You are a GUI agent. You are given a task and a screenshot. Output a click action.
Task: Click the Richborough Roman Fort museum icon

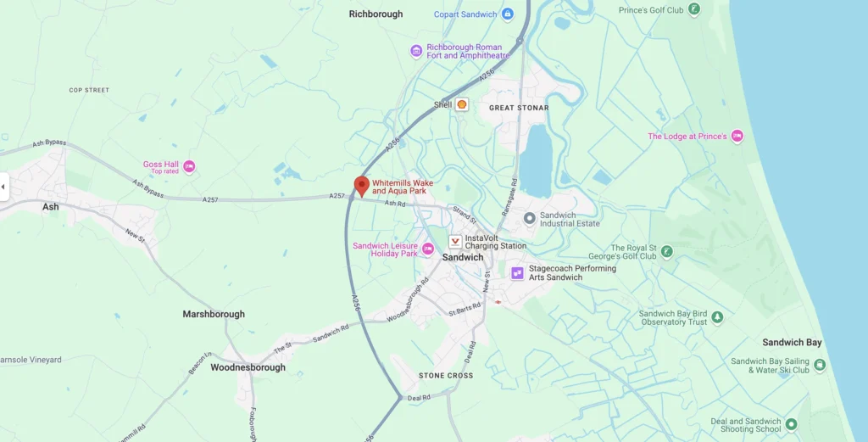point(416,52)
